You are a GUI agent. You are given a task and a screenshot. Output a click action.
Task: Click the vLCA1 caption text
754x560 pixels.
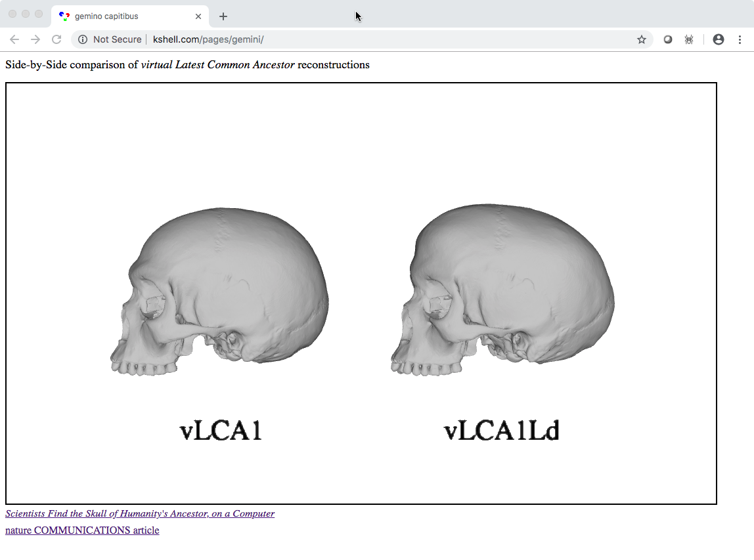tap(221, 431)
